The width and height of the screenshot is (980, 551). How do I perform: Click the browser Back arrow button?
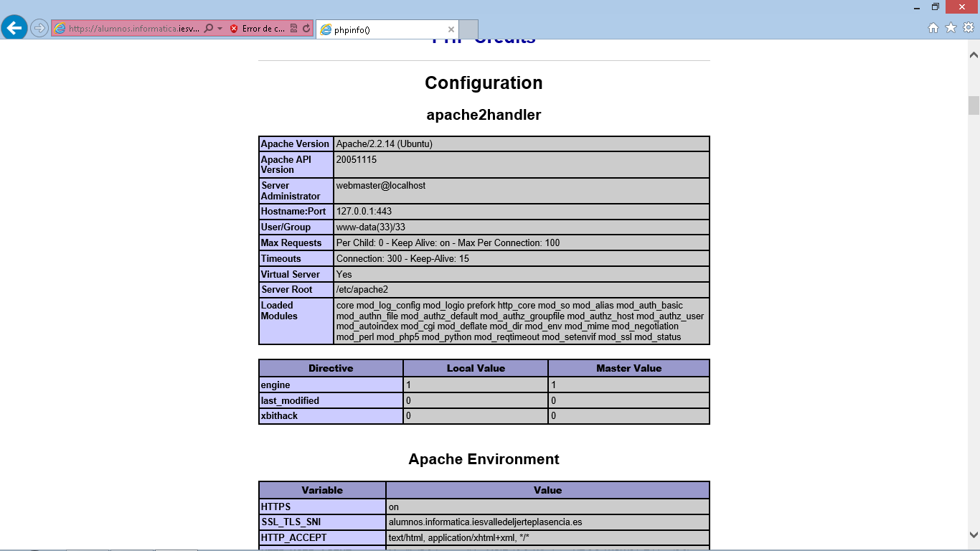coord(14,28)
